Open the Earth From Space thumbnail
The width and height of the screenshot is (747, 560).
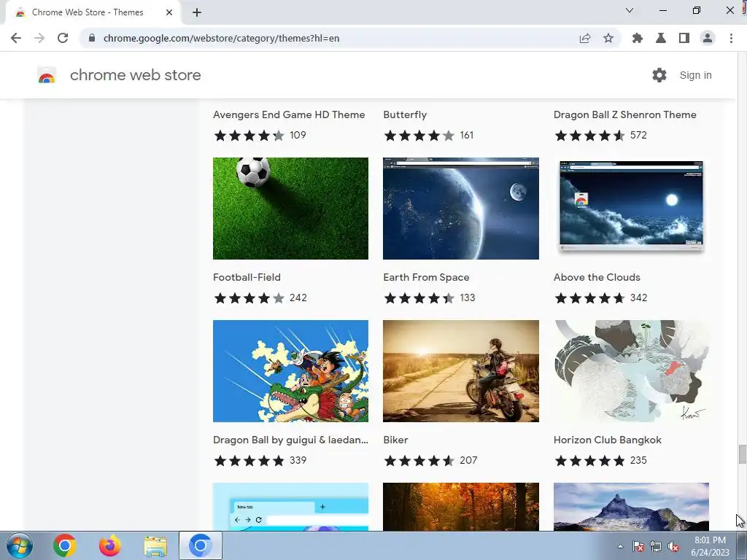tap(461, 209)
